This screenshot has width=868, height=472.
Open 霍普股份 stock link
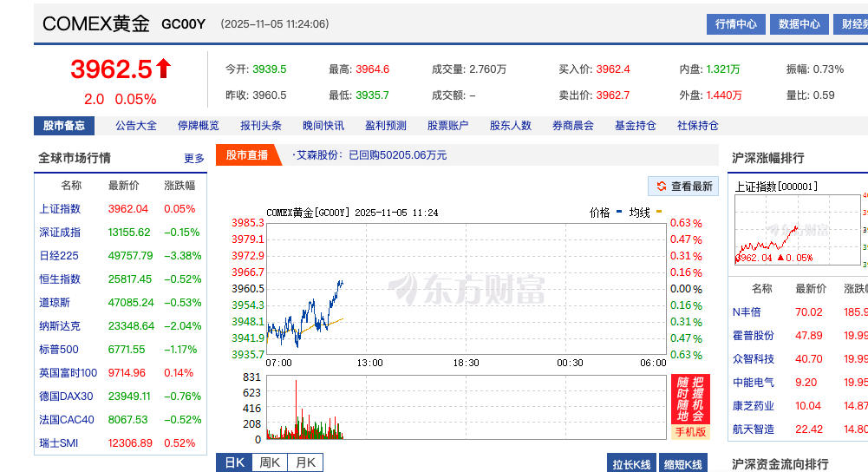coord(754,335)
